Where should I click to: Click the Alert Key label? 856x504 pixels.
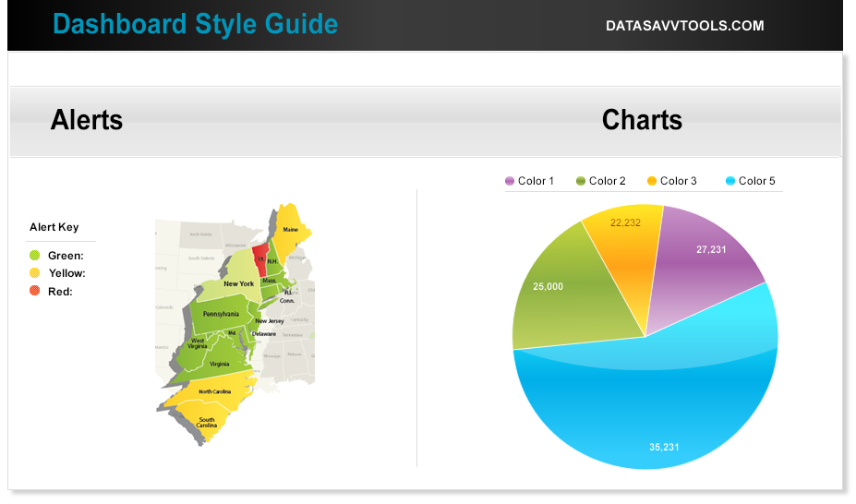54,227
